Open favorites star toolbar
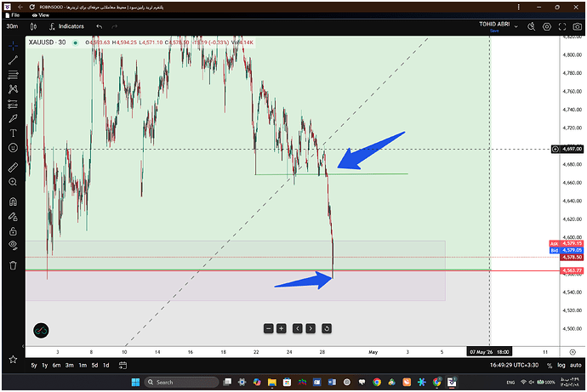 13,360
